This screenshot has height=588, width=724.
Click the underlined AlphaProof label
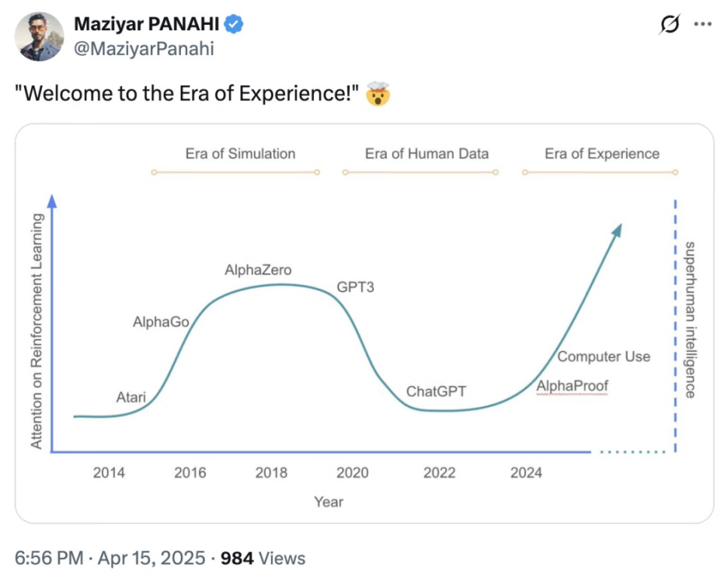pyautogui.click(x=572, y=386)
